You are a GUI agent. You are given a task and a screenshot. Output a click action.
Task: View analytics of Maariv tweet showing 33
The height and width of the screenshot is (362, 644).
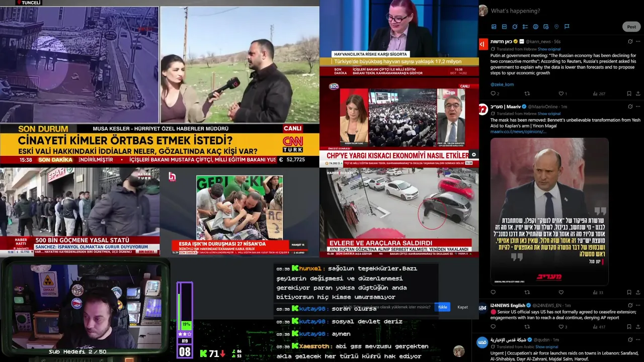(598, 292)
